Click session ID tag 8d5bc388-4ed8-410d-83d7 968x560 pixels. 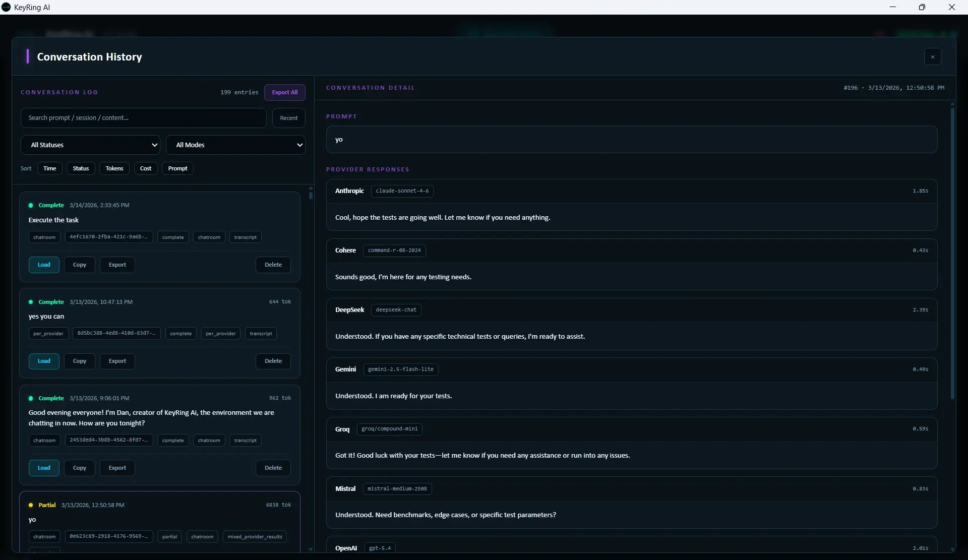coord(116,333)
